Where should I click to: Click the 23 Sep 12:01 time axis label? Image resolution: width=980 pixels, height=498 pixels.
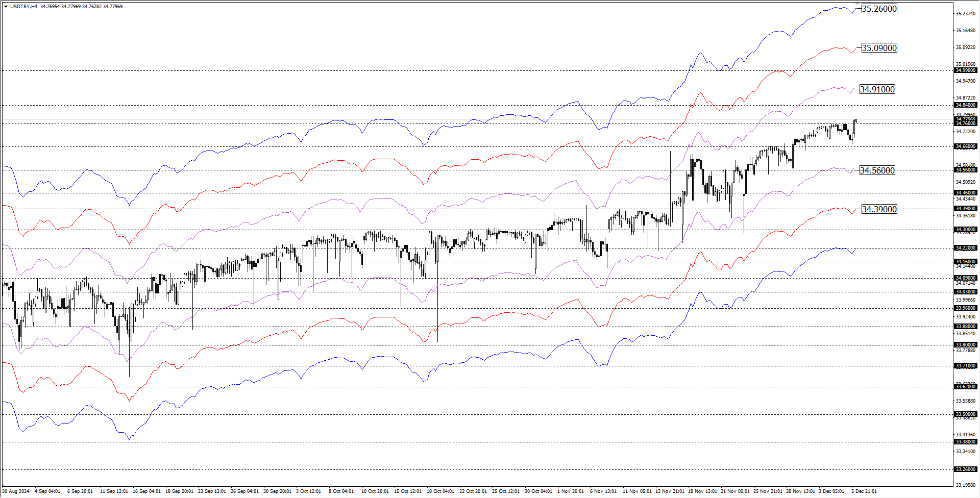[x=212, y=491]
